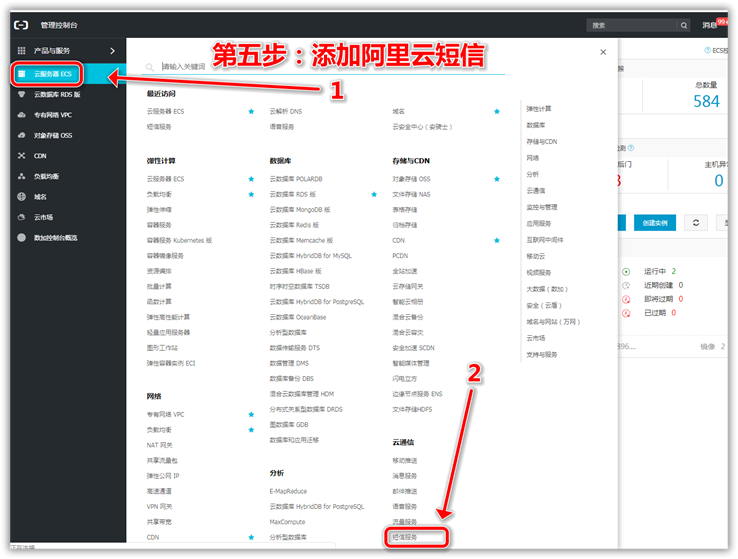The image size is (738, 559).
Task: Click the magnifier icon beside keyword search
Action: 150,67
